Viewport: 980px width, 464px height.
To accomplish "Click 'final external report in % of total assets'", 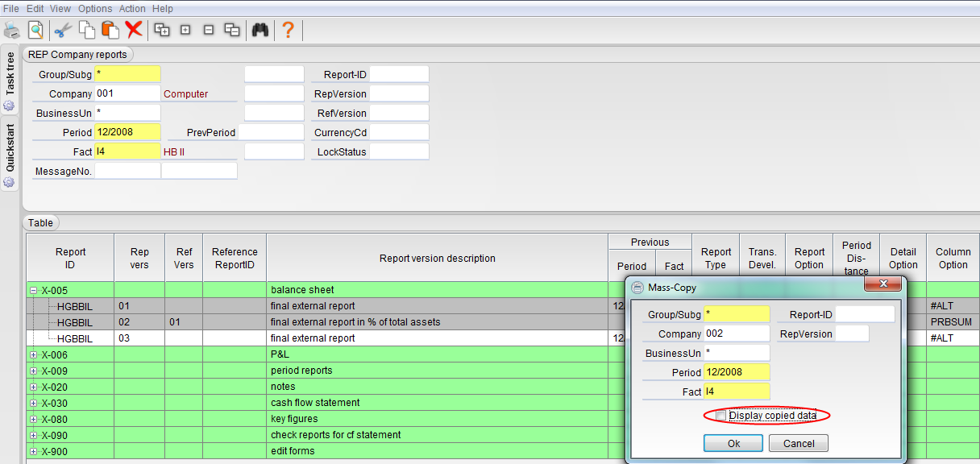I will [355, 322].
